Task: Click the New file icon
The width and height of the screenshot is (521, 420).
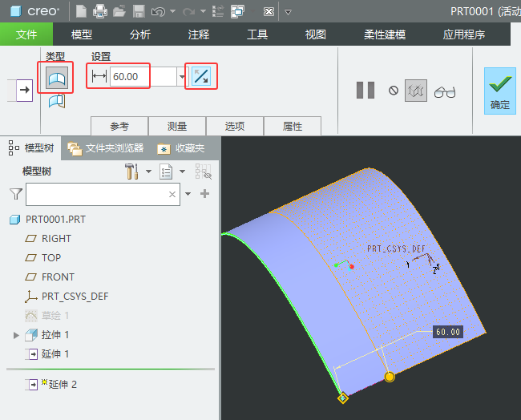Action: point(81,12)
